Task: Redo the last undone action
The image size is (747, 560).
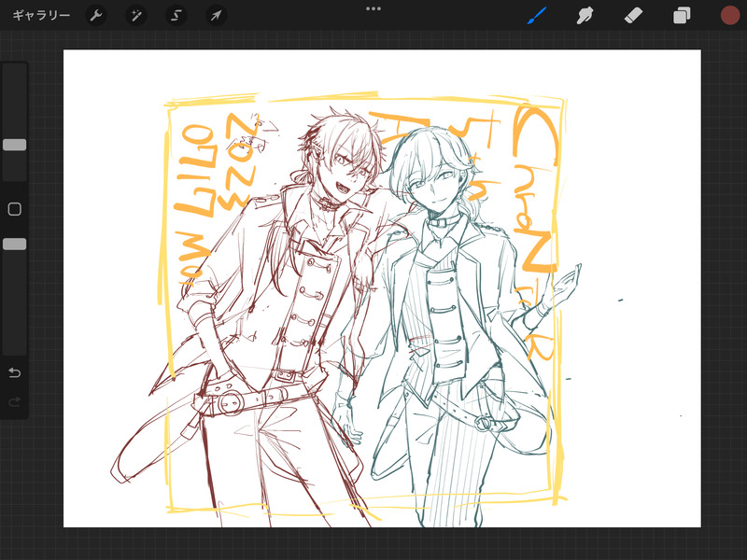Action: coord(15,402)
